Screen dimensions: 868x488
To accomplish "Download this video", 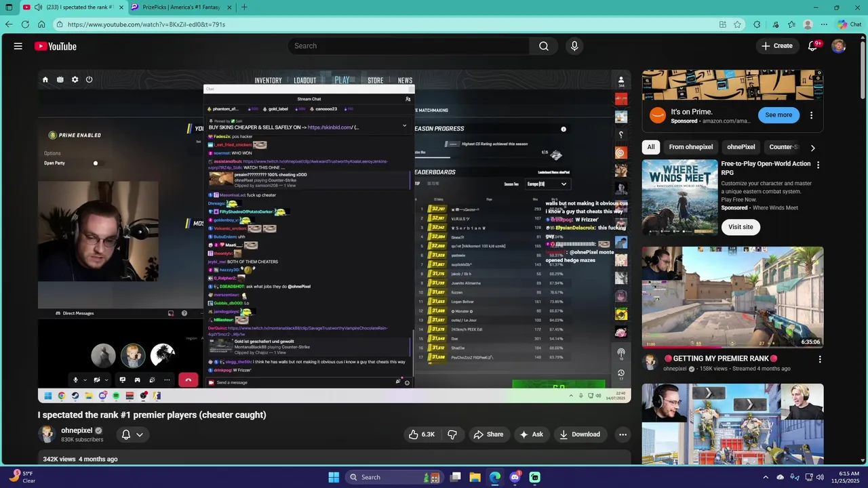I will pyautogui.click(x=580, y=434).
